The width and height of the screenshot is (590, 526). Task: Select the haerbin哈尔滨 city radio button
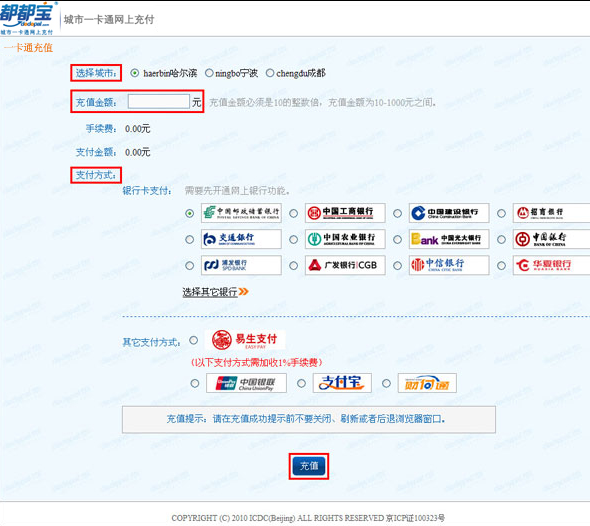pyautogui.click(x=134, y=73)
